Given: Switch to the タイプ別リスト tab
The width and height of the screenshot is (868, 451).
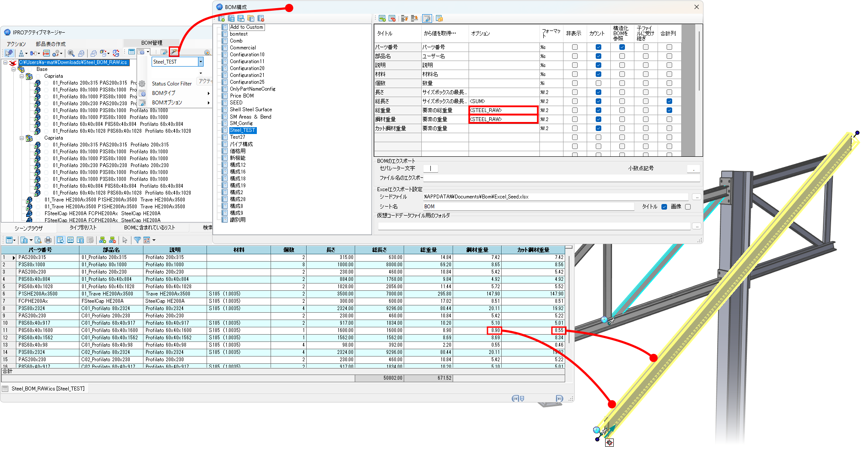Looking at the screenshot, I should point(83,228).
